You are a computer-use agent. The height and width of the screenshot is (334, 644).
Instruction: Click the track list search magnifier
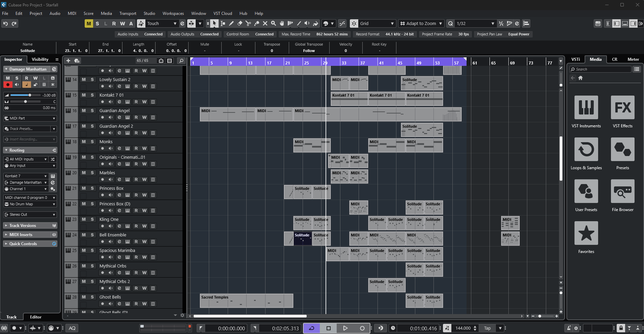(181, 61)
